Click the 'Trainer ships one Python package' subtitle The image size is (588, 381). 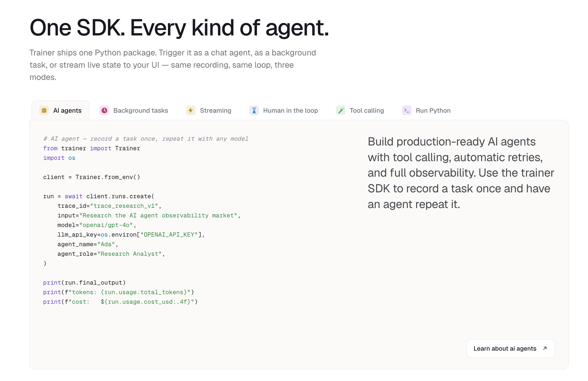[173, 65]
